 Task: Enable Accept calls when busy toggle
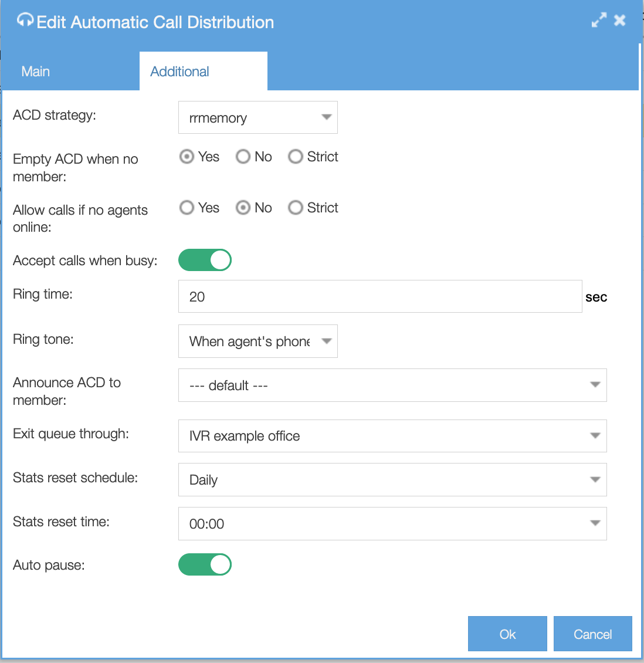(205, 260)
